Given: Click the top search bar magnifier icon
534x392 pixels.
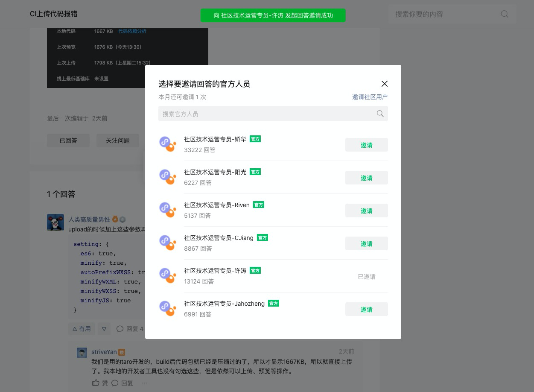Looking at the screenshot, I should [504, 14].
